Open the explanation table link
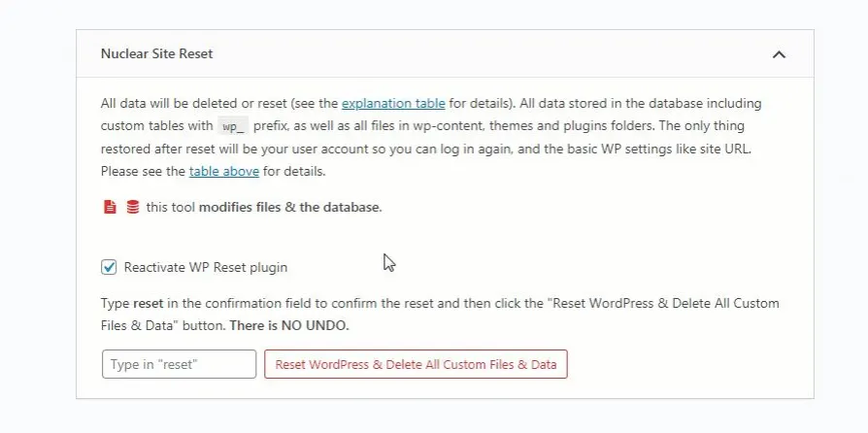Screen dimensions: 868x433 (x=393, y=104)
